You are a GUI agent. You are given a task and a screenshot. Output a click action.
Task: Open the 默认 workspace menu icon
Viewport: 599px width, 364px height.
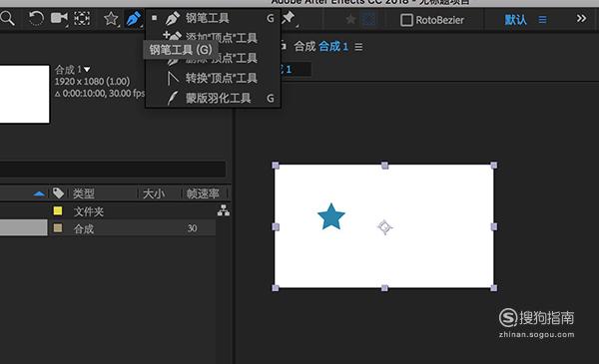[542, 20]
